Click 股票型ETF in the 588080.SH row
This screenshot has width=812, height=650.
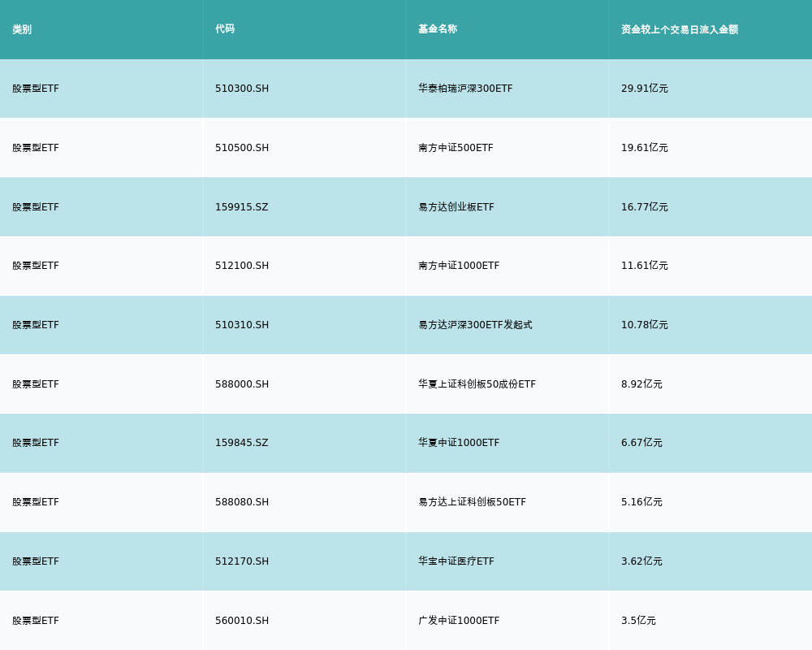pos(36,502)
